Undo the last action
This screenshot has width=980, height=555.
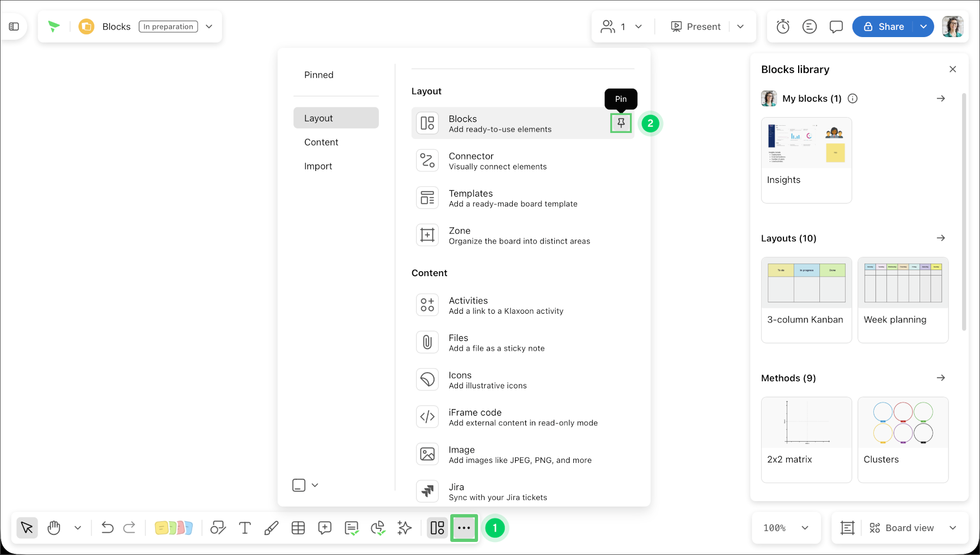(107, 528)
